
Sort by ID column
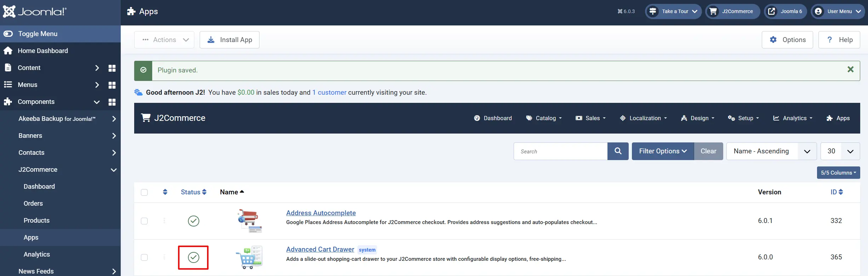(x=837, y=192)
